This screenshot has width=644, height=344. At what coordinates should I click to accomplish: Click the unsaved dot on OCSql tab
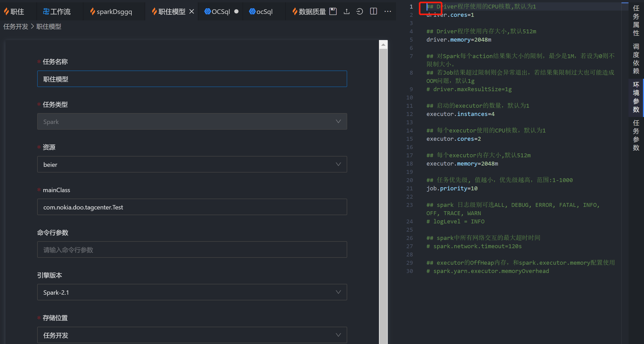(236, 11)
